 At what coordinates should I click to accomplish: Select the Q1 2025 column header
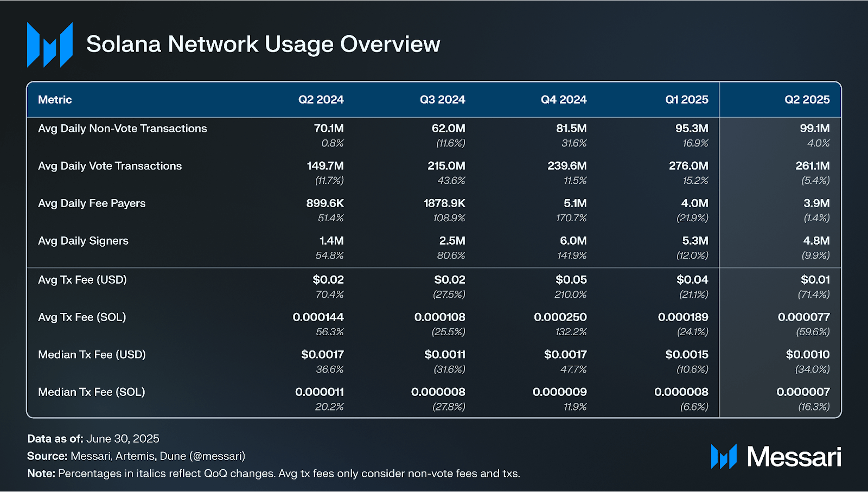click(687, 100)
